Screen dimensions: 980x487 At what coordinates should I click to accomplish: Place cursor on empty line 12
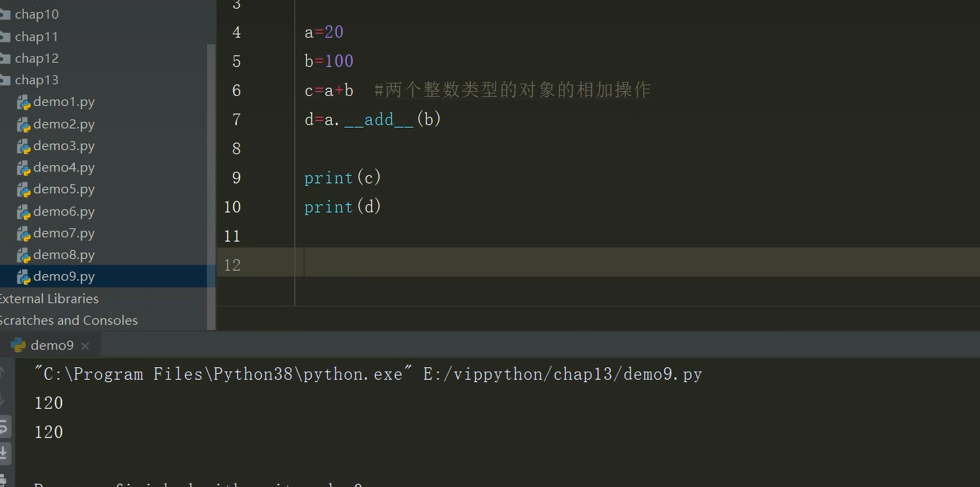point(499,265)
